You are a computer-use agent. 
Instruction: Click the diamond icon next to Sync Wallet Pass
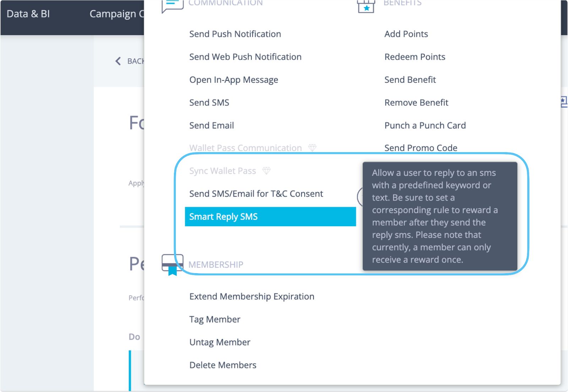pos(266,171)
